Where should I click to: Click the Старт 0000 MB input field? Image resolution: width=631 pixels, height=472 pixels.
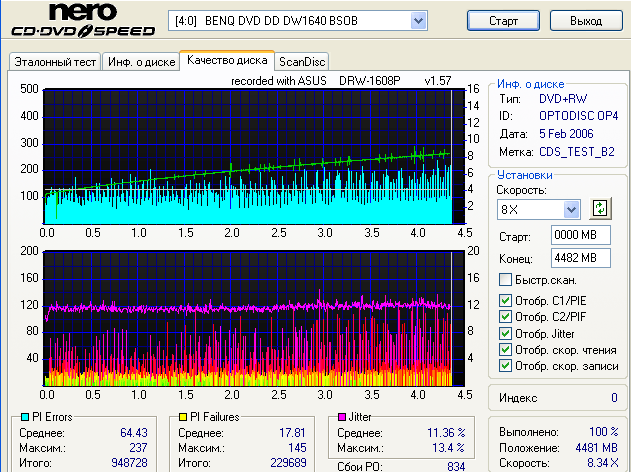(x=581, y=235)
